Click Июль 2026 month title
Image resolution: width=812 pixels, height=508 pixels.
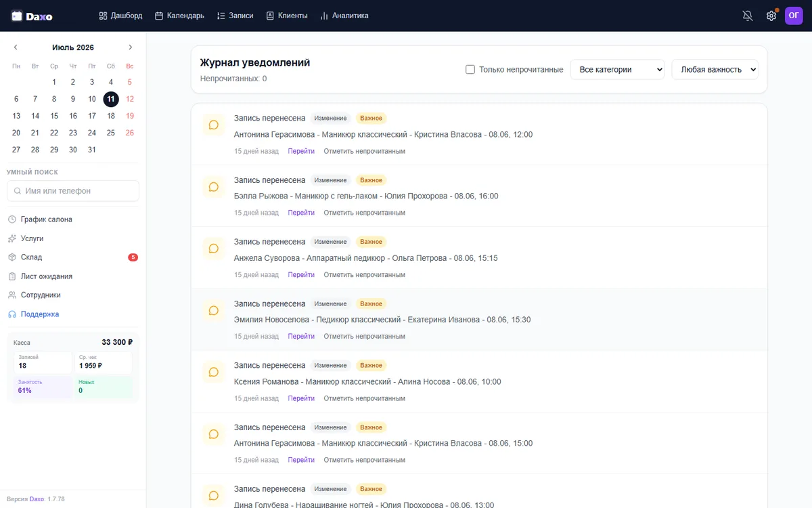[73, 47]
